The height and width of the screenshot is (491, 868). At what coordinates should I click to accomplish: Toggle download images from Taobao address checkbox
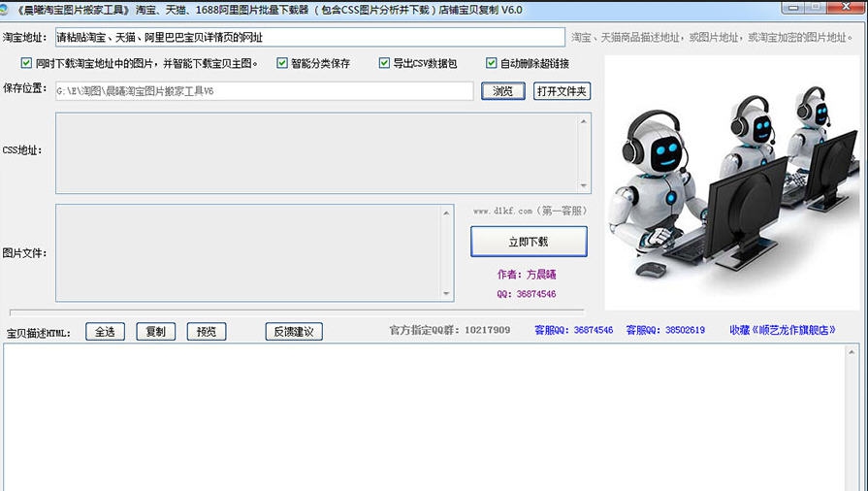26,63
